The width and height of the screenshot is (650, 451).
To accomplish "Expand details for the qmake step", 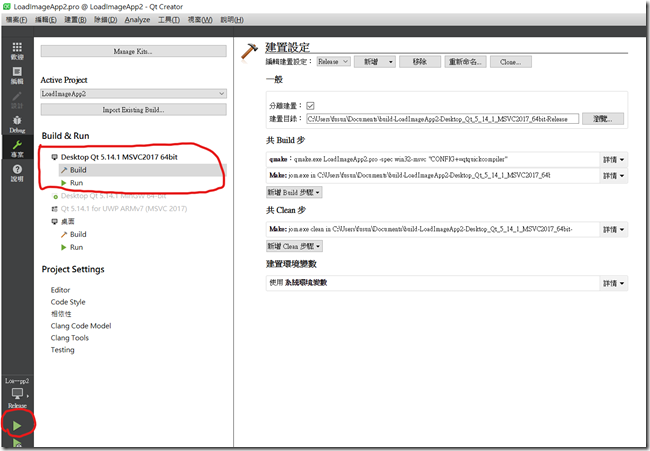I will click(614, 160).
